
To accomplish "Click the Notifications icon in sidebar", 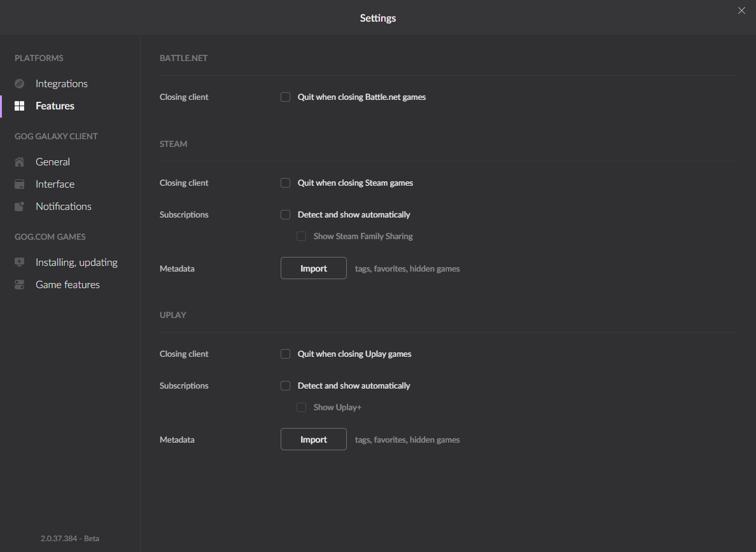I will point(19,206).
